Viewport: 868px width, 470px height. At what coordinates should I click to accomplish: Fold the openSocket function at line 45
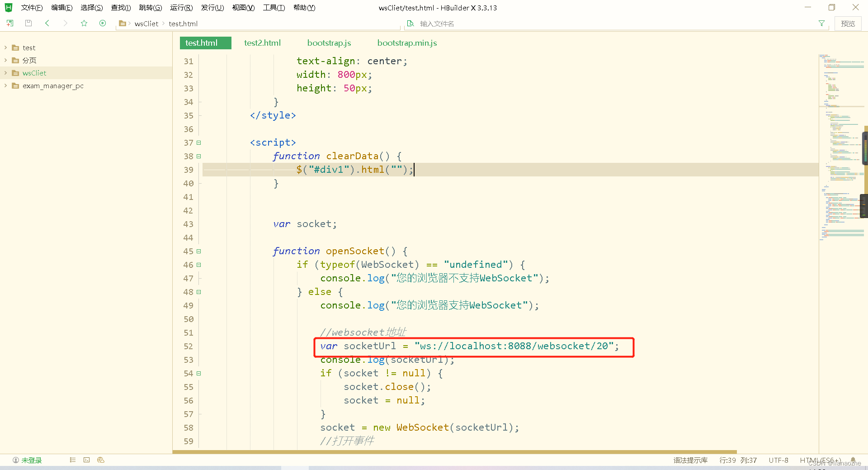[198, 251]
